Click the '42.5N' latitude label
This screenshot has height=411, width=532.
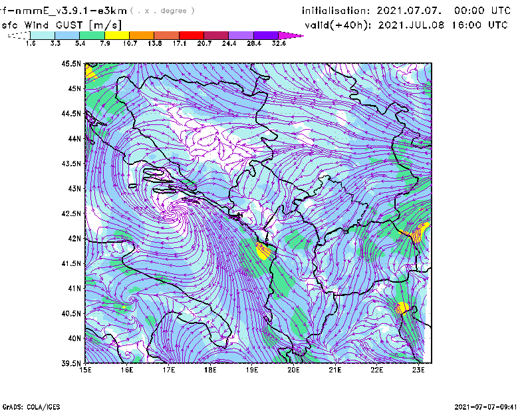coord(71,213)
